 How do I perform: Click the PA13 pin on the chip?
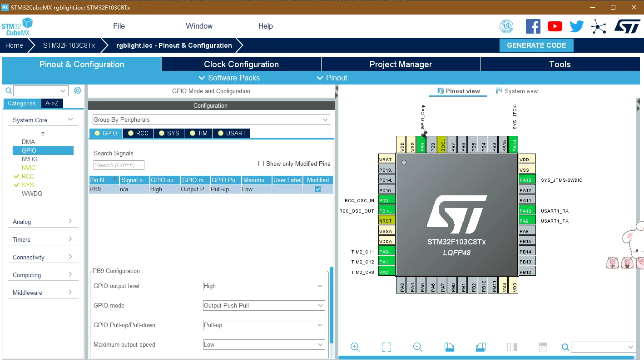527,180
